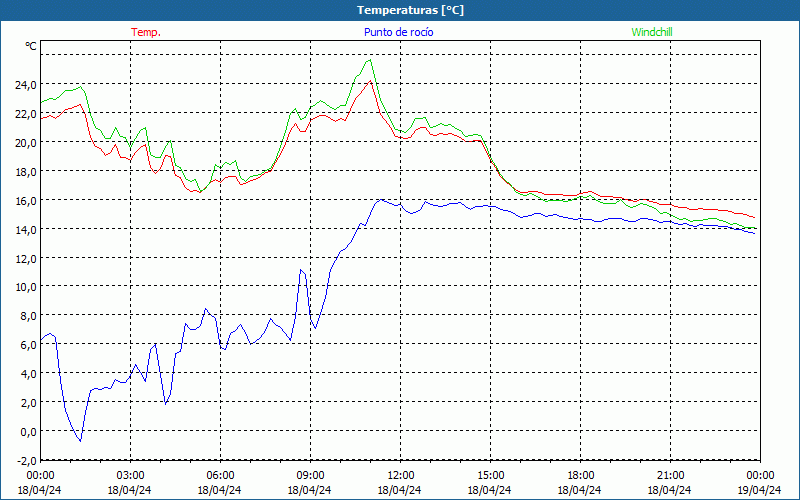Click the 09:00 time axis label
This screenshot has height=500, width=800.
pos(310,476)
